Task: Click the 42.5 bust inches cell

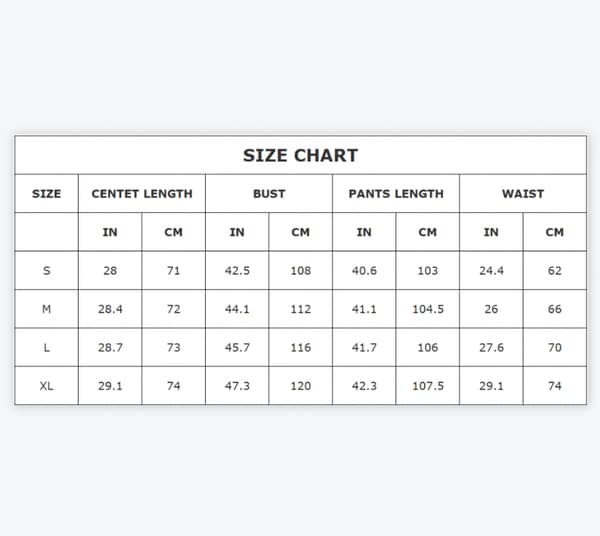Action: coord(237,270)
